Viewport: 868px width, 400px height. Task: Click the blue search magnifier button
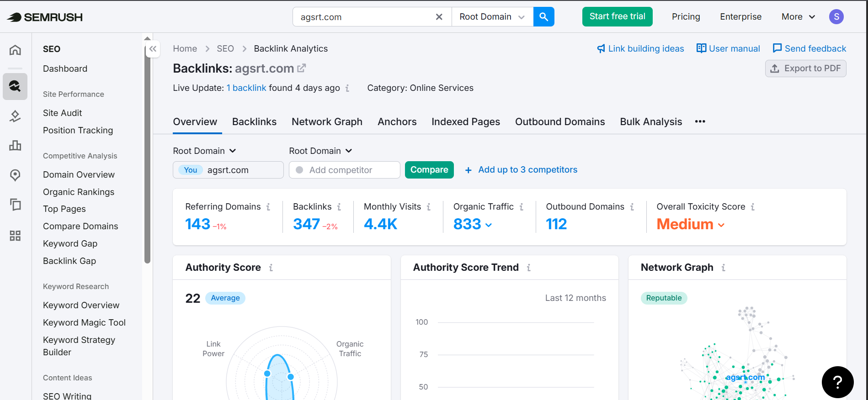pyautogui.click(x=543, y=17)
